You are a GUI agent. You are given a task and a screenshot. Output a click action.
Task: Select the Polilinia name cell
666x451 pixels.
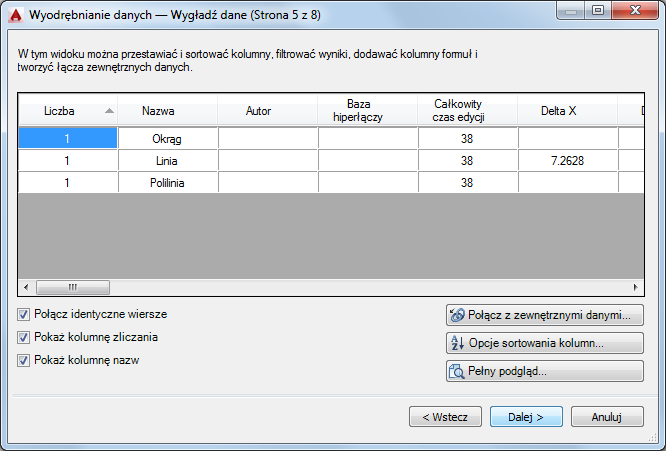[x=167, y=183]
